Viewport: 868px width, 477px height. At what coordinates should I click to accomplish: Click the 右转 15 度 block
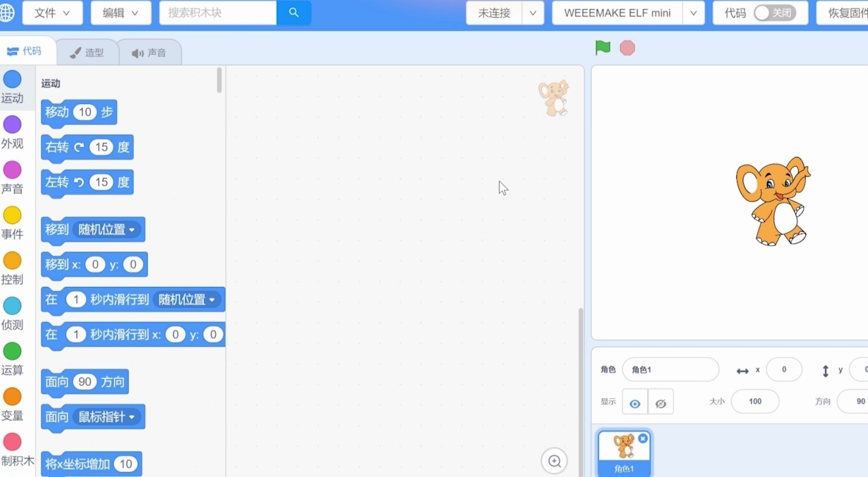tap(87, 148)
